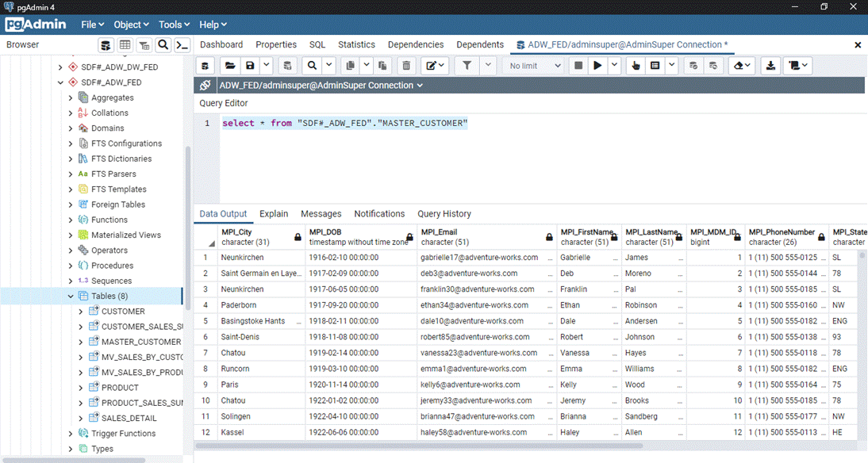The height and width of the screenshot is (463, 868).
Task: Switch to the Properties tab
Action: coord(276,45)
